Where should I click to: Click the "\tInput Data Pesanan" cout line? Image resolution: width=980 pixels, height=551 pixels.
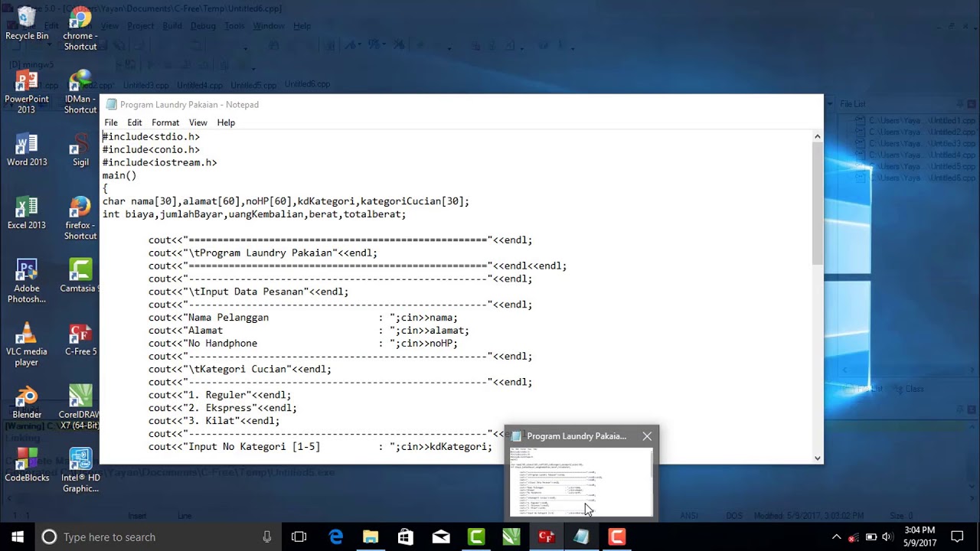click(x=248, y=292)
